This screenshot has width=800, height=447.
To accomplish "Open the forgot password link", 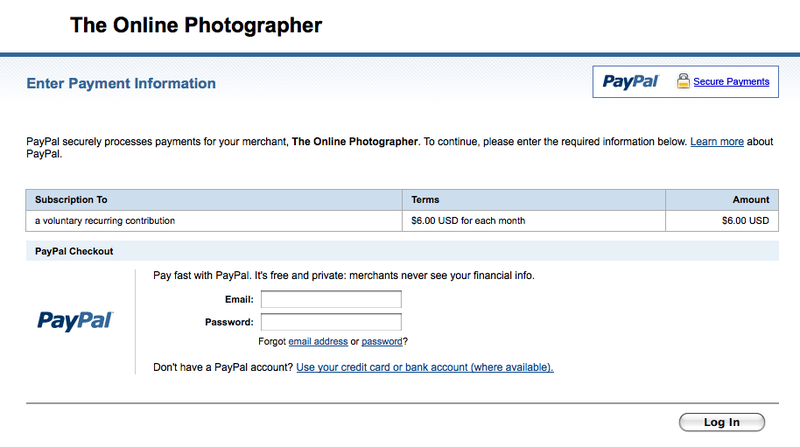I will pos(381,342).
